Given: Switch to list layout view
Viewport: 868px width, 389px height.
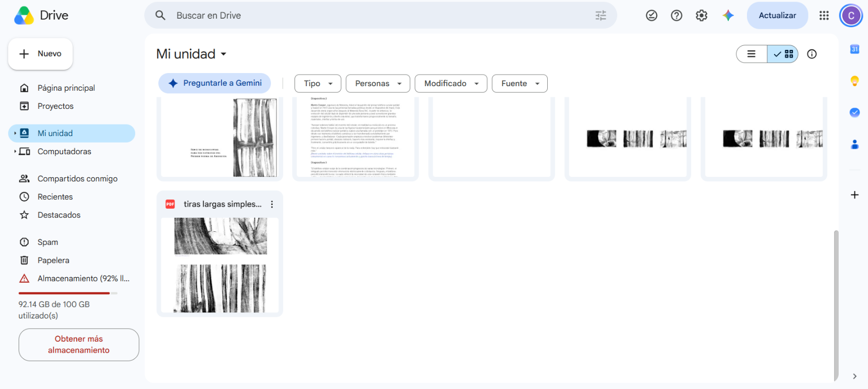Looking at the screenshot, I should click(751, 54).
